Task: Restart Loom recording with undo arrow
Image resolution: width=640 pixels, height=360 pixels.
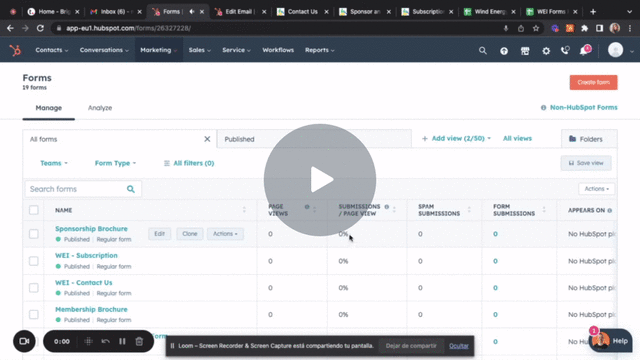Action: pyautogui.click(x=105, y=341)
